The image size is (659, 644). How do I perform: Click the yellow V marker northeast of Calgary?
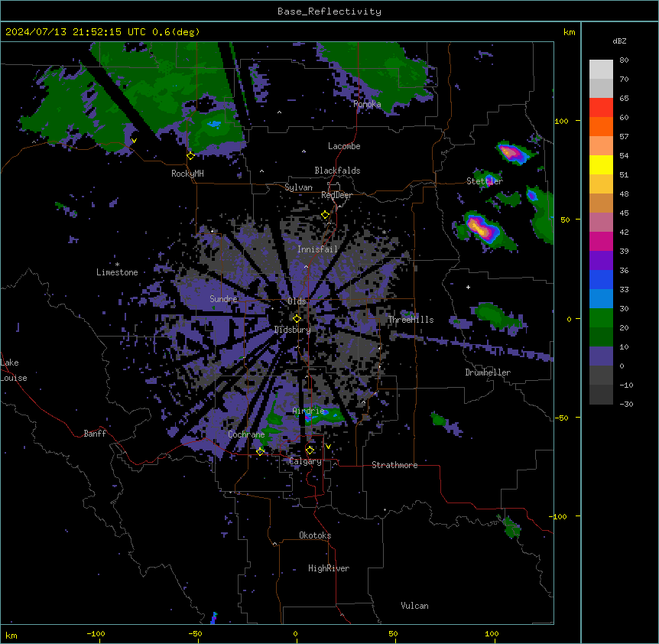[328, 447]
